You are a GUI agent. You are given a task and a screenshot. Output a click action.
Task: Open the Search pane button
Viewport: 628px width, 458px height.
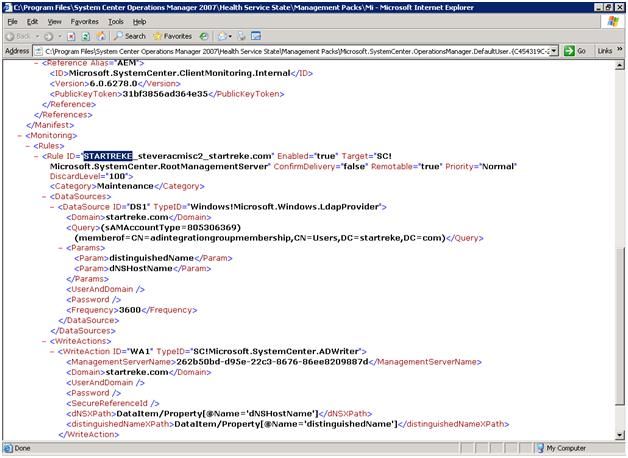coord(129,36)
